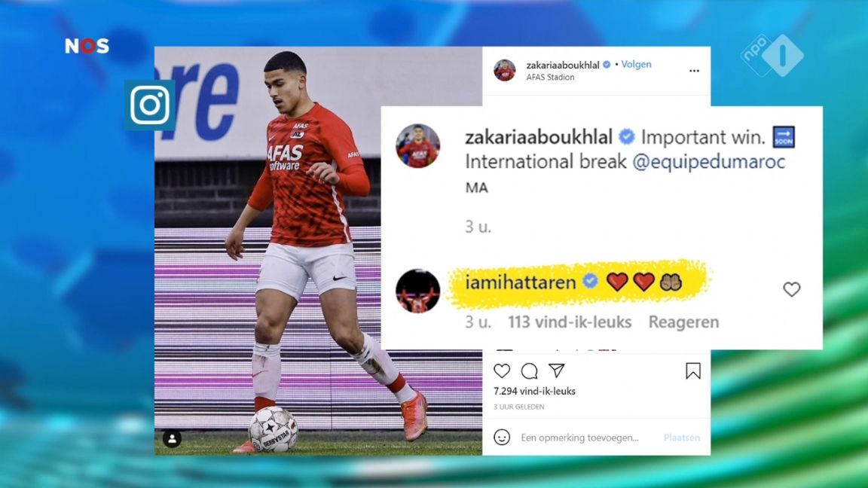The height and width of the screenshot is (488, 868).
Task: Open zakariaaboukhlal avatar in header
Action: [x=504, y=70]
